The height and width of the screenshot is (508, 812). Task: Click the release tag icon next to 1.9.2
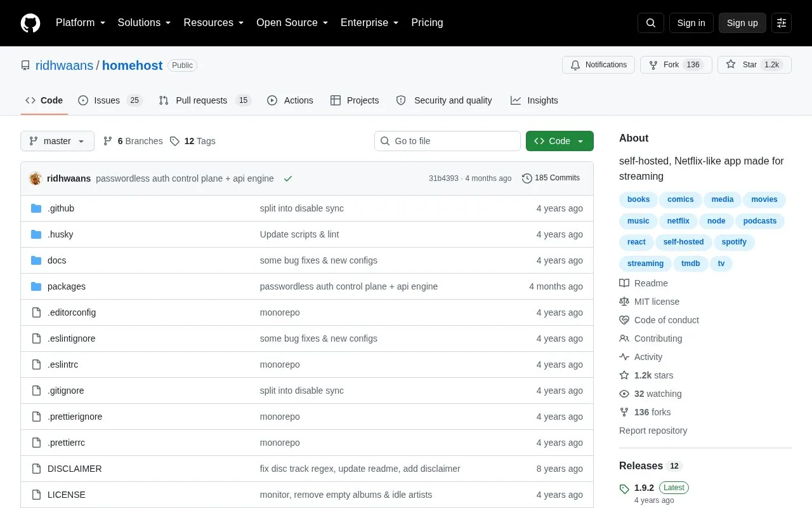(x=624, y=488)
